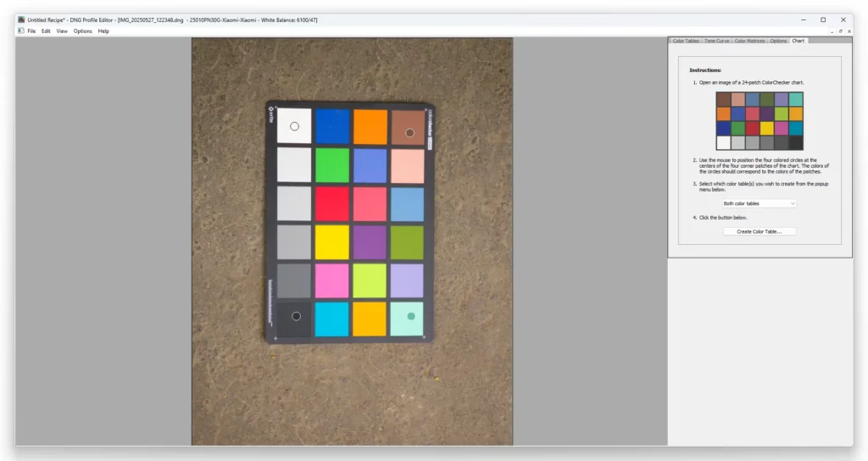Viewport: 868px width, 461px height.
Task: Go to the Options tab in the panel
Action: [778, 41]
